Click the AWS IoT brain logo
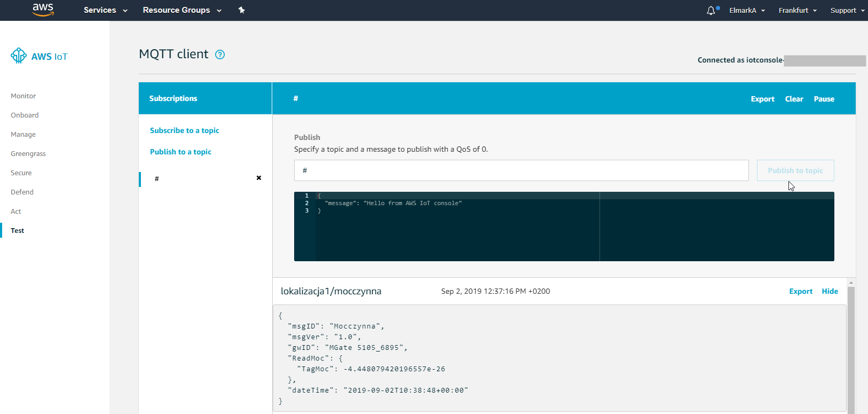The width and height of the screenshot is (868, 414). click(19, 56)
